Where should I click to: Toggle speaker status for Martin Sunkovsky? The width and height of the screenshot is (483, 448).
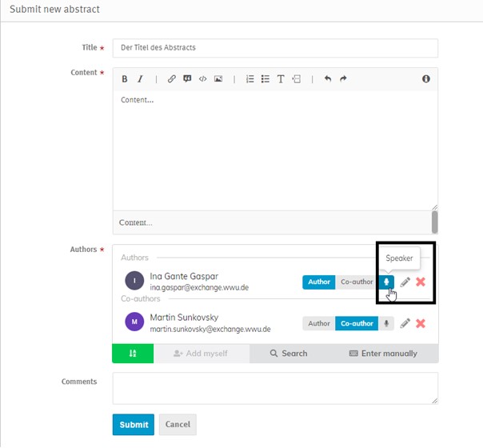coord(387,323)
